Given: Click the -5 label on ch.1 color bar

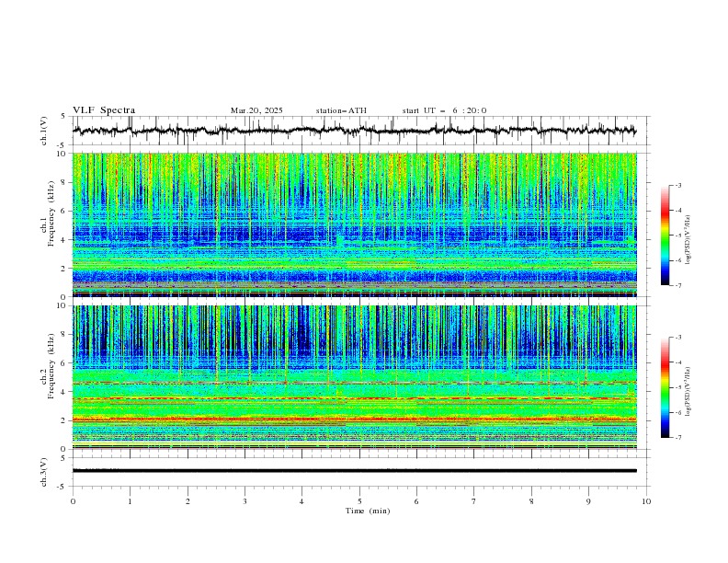Looking at the screenshot, I should click(x=677, y=236).
